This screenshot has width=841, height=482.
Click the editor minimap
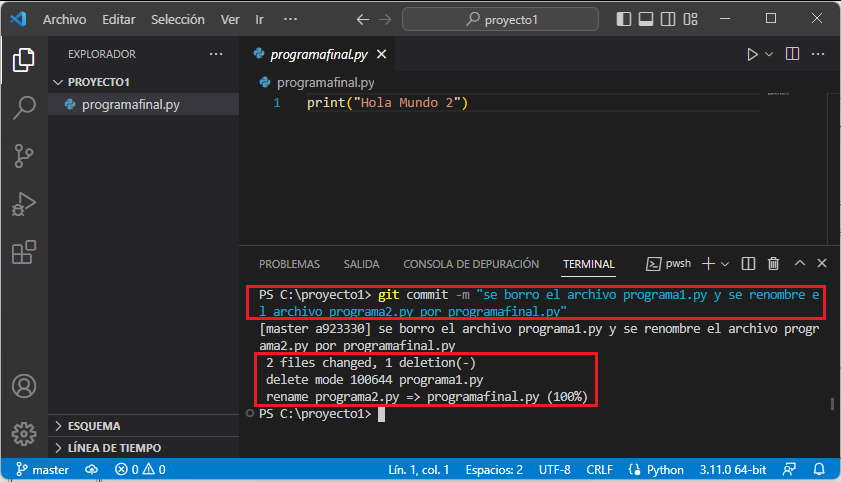778,94
